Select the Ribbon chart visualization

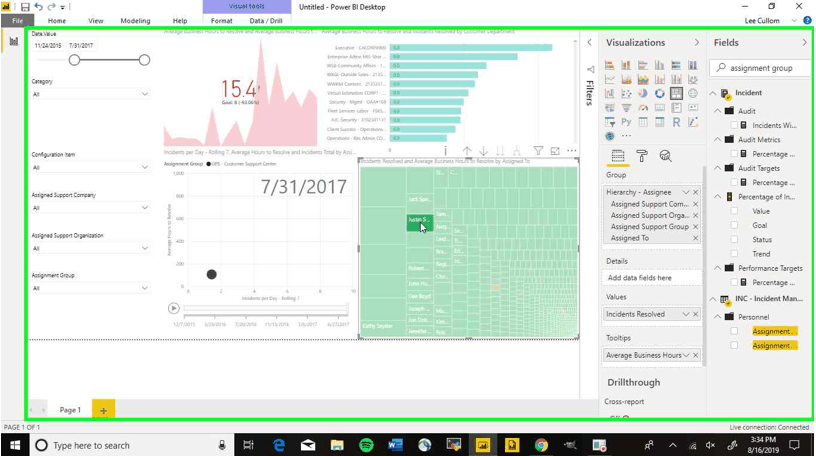pyautogui.click(x=693, y=80)
